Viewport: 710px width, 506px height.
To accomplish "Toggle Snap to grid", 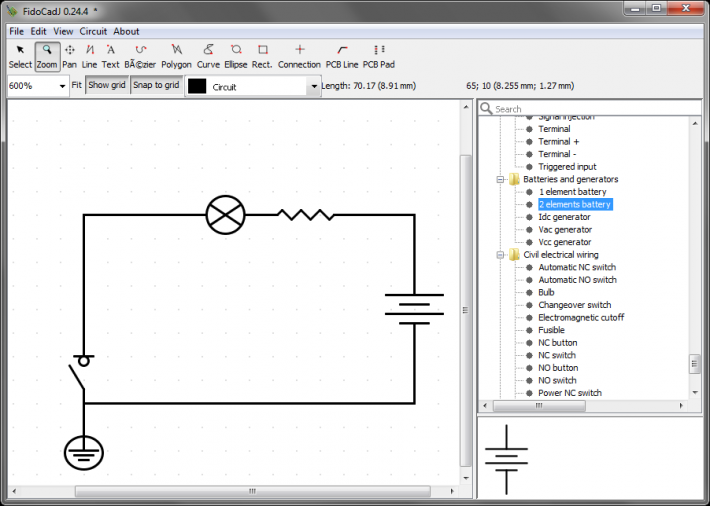I will point(156,85).
